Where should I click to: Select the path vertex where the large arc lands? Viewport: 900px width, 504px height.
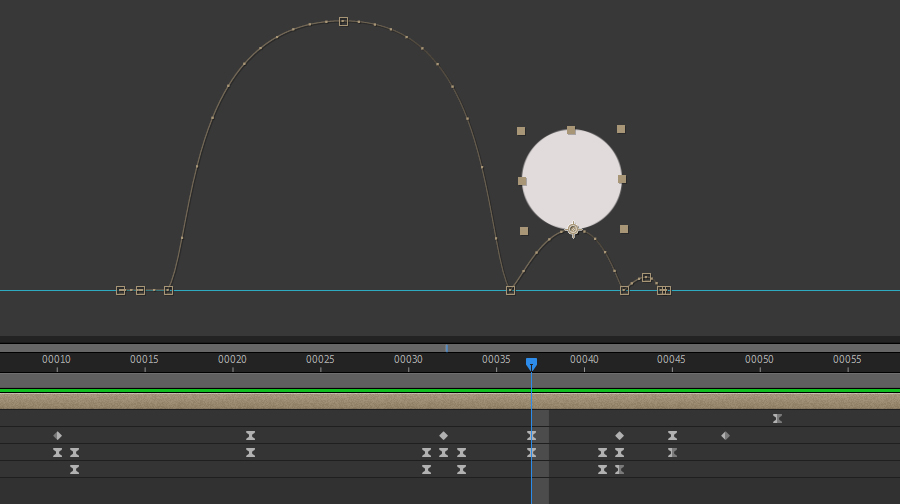pos(510,290)
